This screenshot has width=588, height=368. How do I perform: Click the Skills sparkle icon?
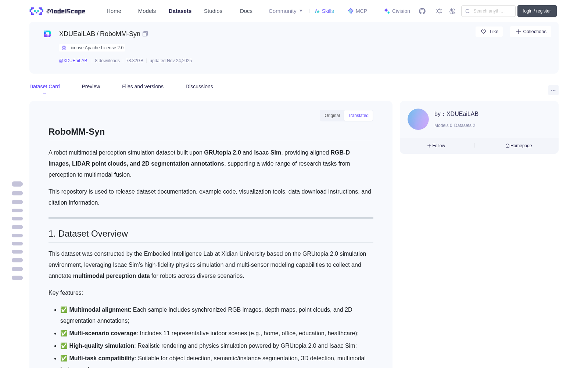point(317,11)
